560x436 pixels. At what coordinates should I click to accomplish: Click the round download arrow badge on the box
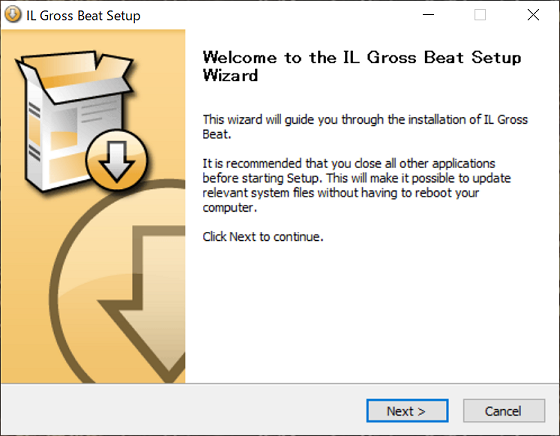(117, 160)
